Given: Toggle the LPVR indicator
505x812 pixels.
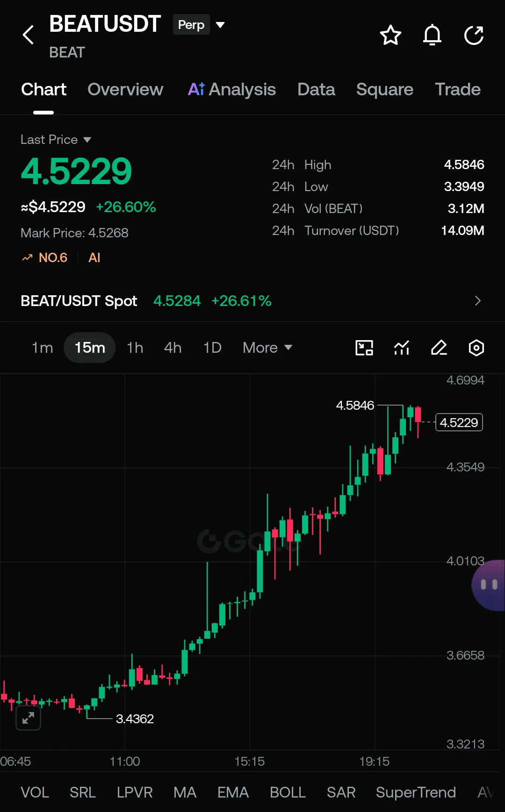Looking at the screenshot, I should coord(135,792).
